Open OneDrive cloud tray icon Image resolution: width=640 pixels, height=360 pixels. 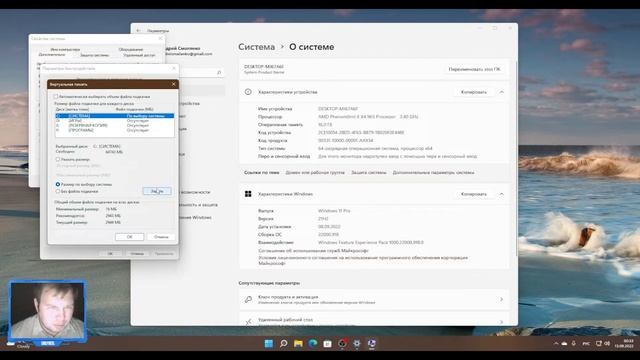564,344
